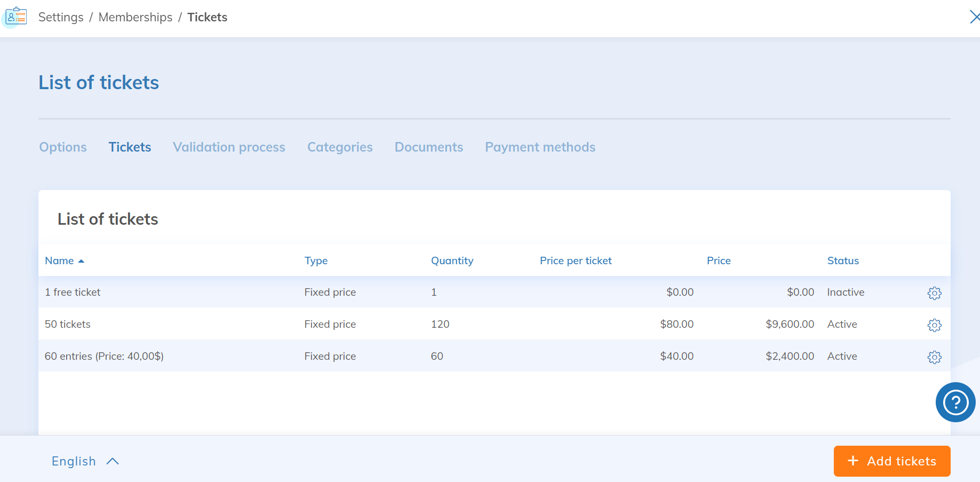
Task: Open settings gear for 50 tickets row
Action: click(934, 325)
